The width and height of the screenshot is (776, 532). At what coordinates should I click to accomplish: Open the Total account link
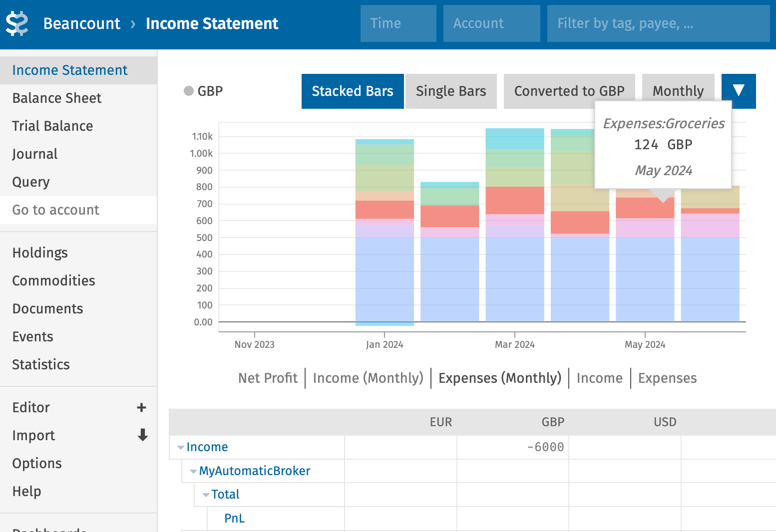(225, 495)
